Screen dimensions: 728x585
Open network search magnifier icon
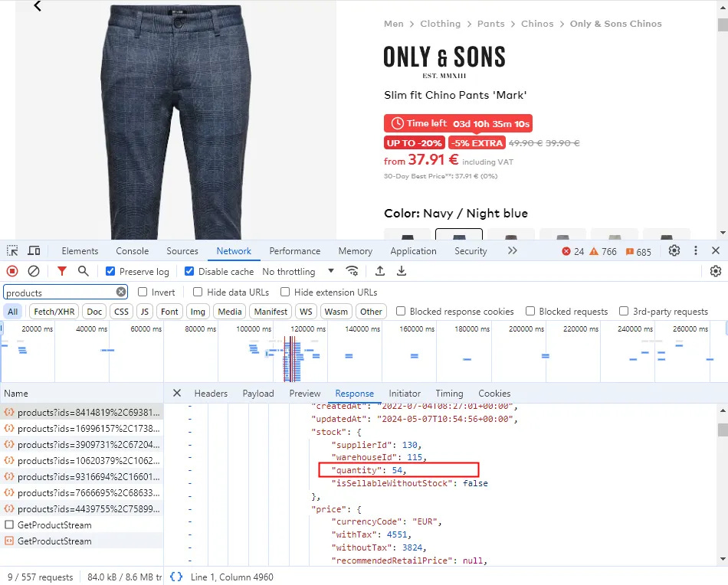[83, 271]
